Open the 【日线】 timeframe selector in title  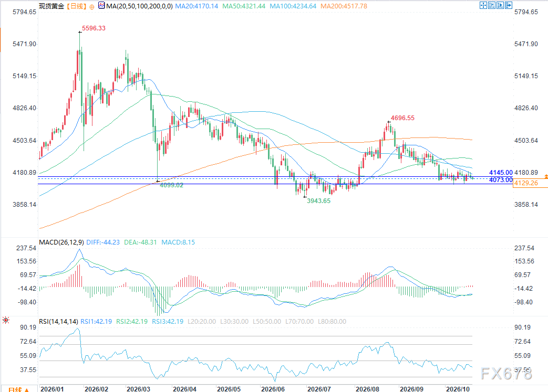point(76,6)
